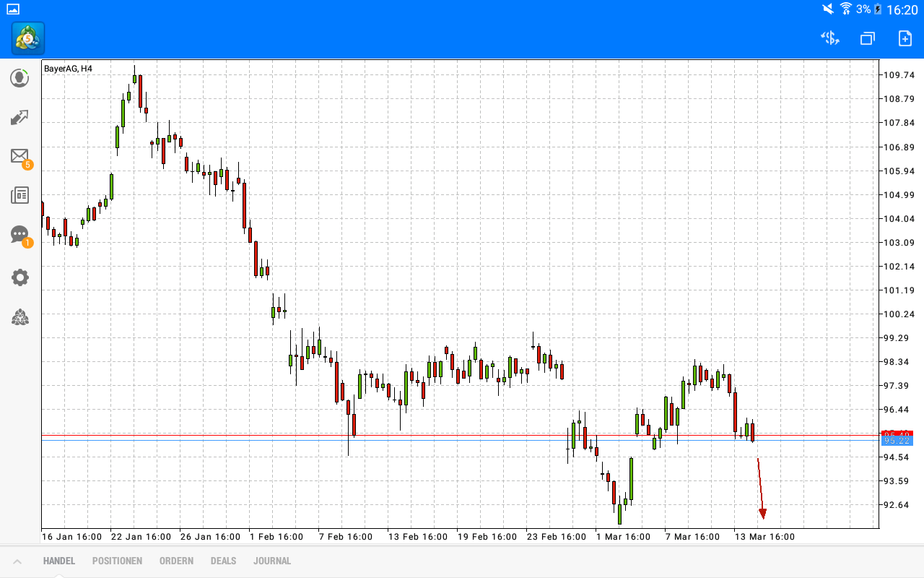Open the Mailbox with 5 unread messages

[x=19, y=156]
